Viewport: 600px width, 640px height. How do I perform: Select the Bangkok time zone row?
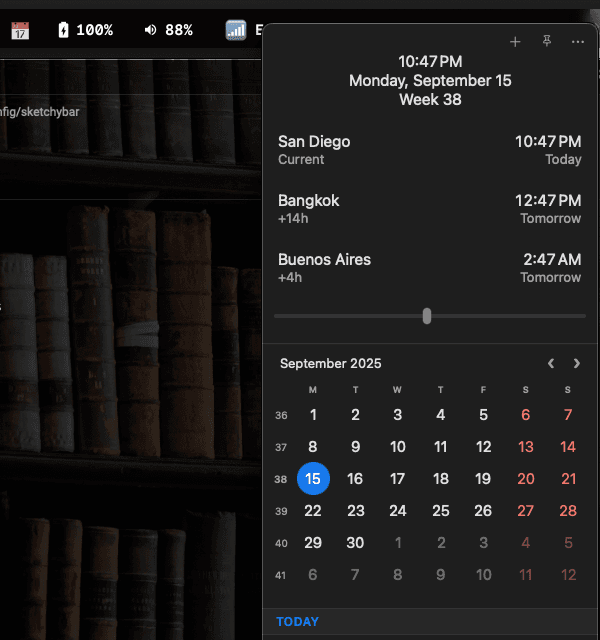pos(429,209)
